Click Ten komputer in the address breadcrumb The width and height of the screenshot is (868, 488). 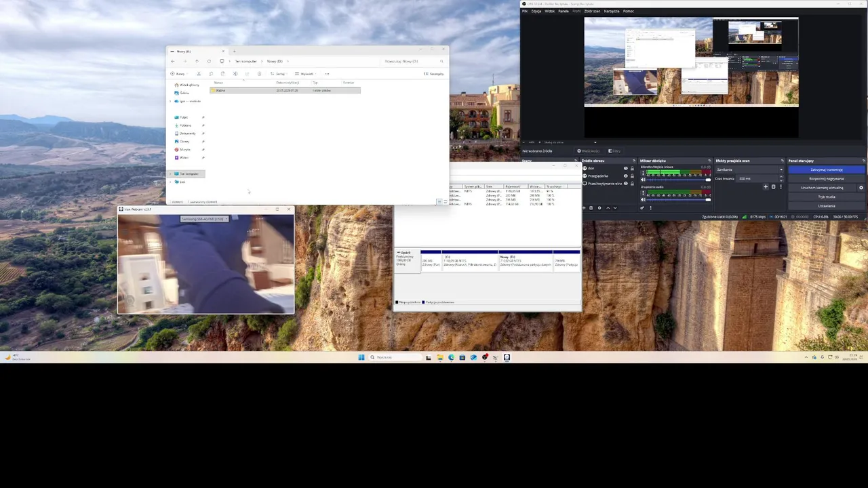coord(245,61)
